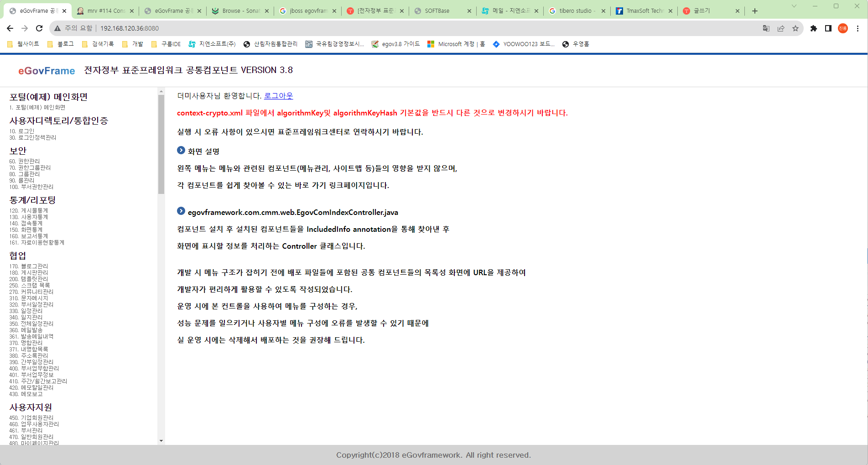Open 산림자원통합관리 bookmark

click(x=270, y=44)
